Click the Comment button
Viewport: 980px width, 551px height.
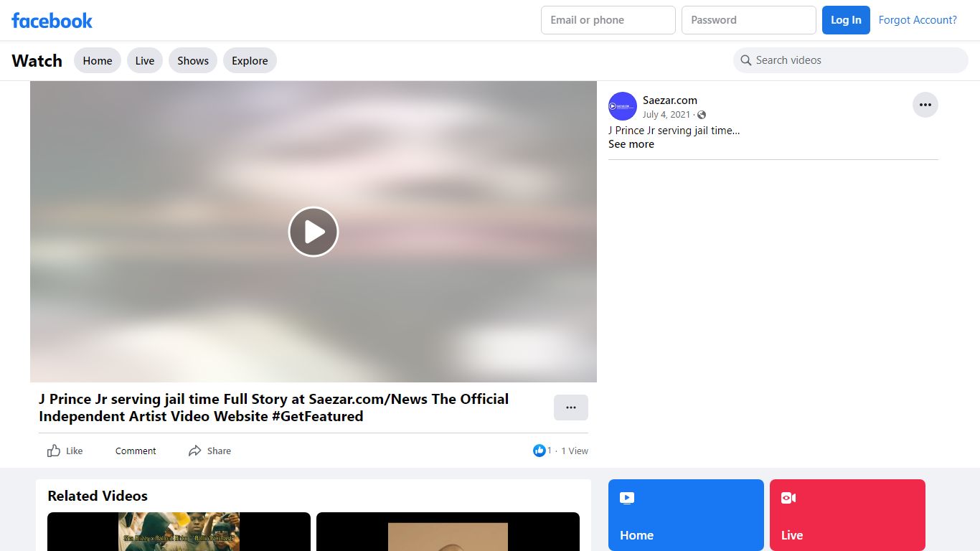[x=136, y=451]
